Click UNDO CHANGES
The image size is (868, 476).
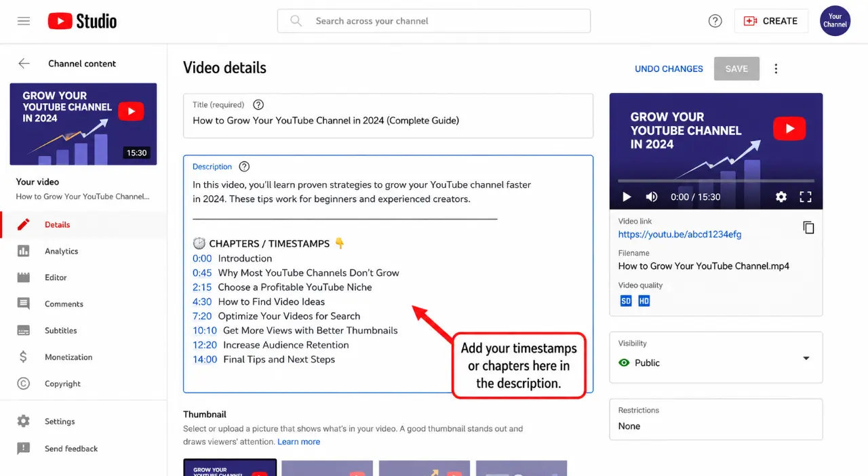(669, 68)
